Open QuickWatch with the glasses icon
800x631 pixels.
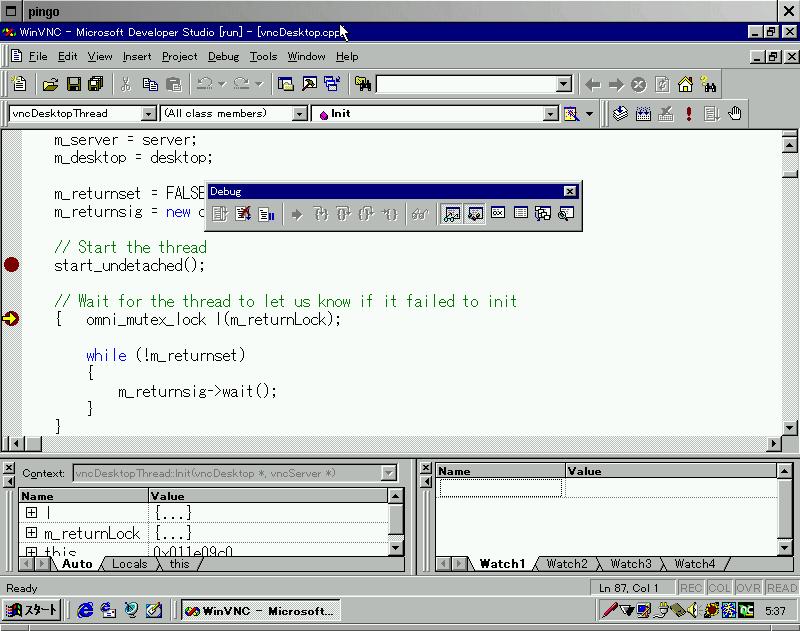[420, 214]
